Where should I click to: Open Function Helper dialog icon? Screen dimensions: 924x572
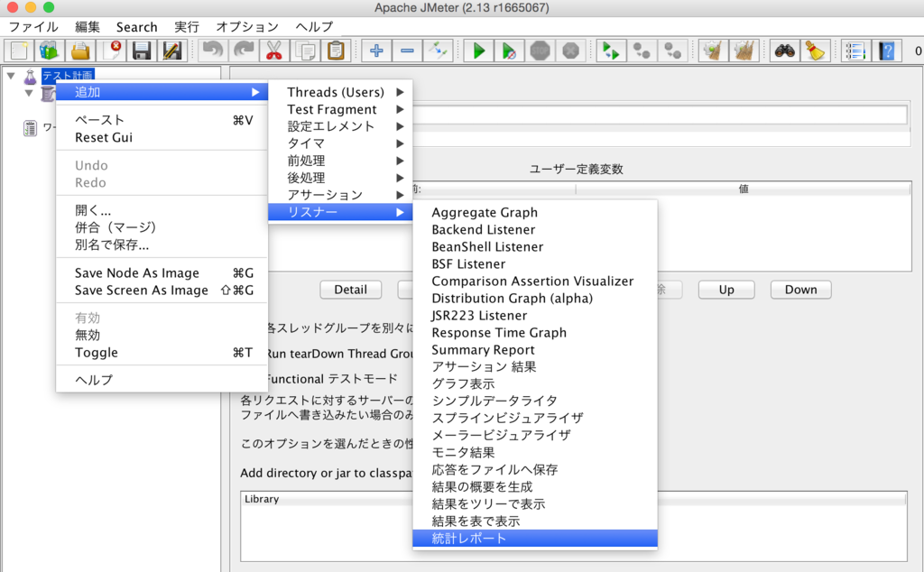pyautogui.click(x=855, y=51)
